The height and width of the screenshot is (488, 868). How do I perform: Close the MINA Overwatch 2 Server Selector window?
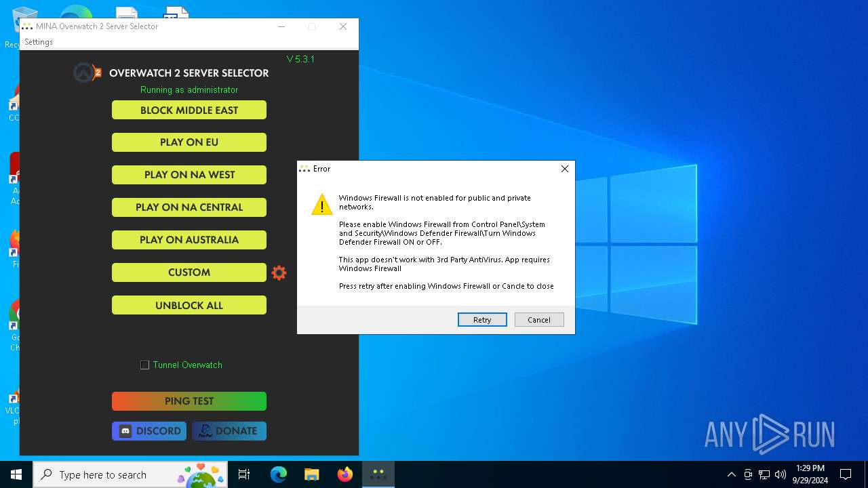click(x=343, y=26)
